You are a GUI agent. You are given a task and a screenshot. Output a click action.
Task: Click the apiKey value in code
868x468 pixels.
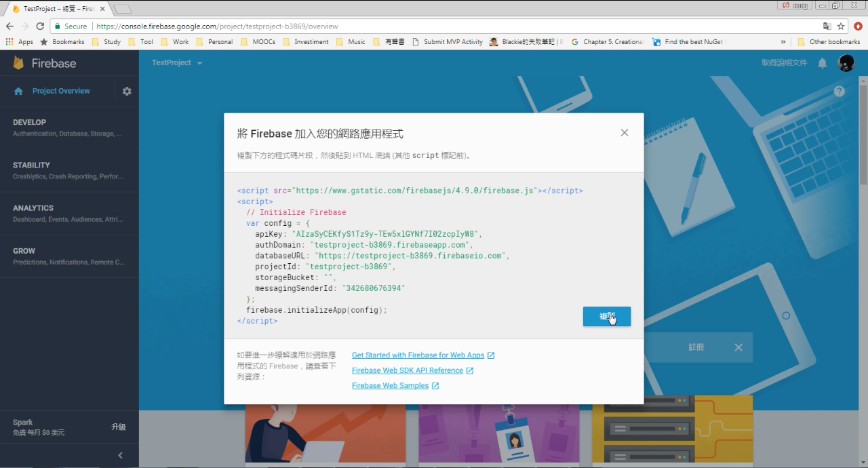click(x=385, y=234)
